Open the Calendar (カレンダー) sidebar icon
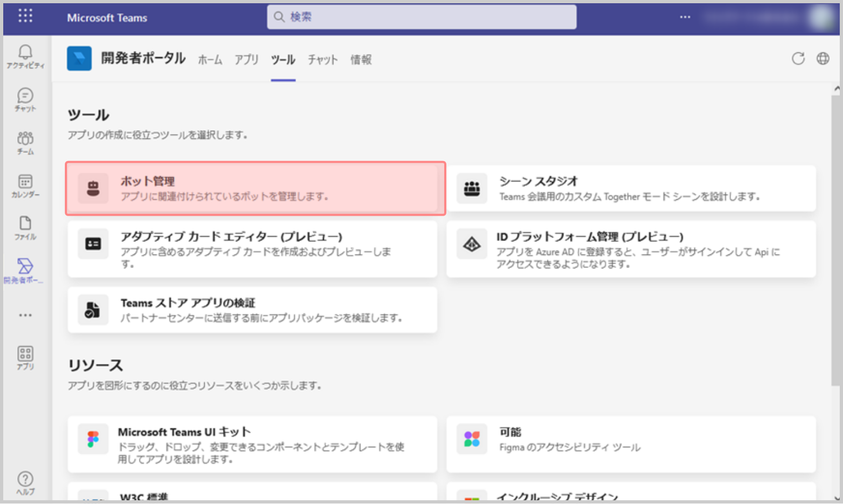The height and width of the screenshot is (504, 843). click(x=25, y=185)
